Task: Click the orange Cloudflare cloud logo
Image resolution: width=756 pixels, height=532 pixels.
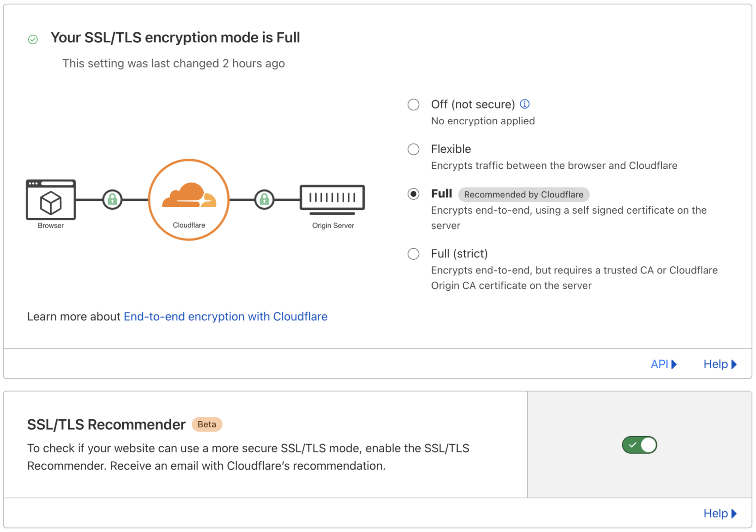Action: pyautogui.click(x=189, y=195)
